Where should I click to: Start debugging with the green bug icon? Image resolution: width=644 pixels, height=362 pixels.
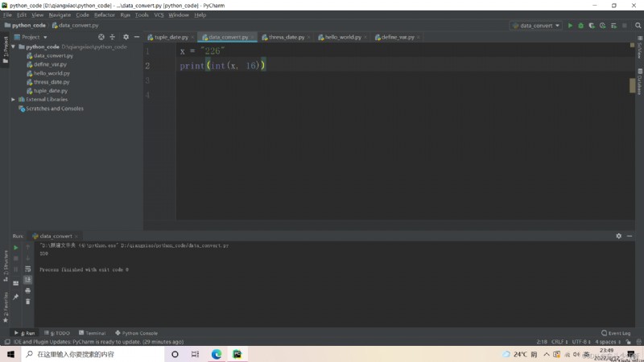[x=580, y=26]
